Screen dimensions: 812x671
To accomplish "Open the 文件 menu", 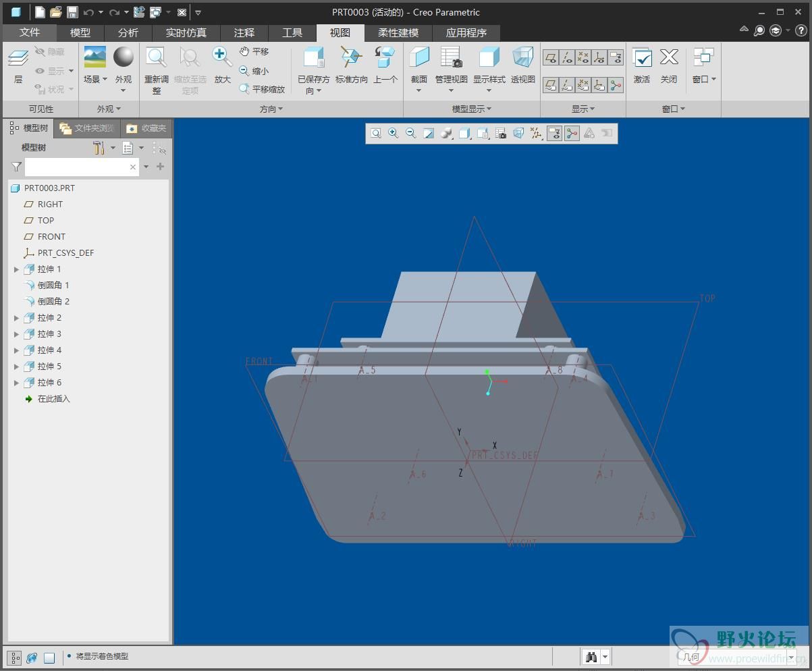I will click(30, 32).
